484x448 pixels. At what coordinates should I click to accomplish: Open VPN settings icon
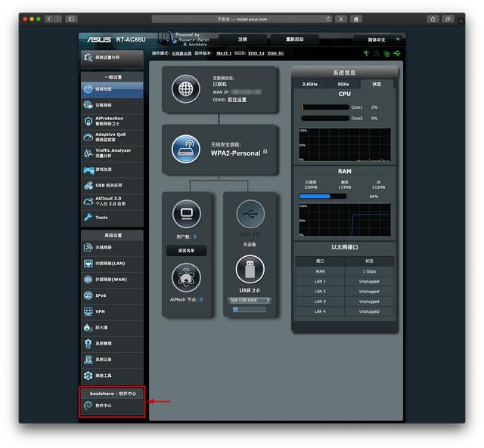[88, 311]
